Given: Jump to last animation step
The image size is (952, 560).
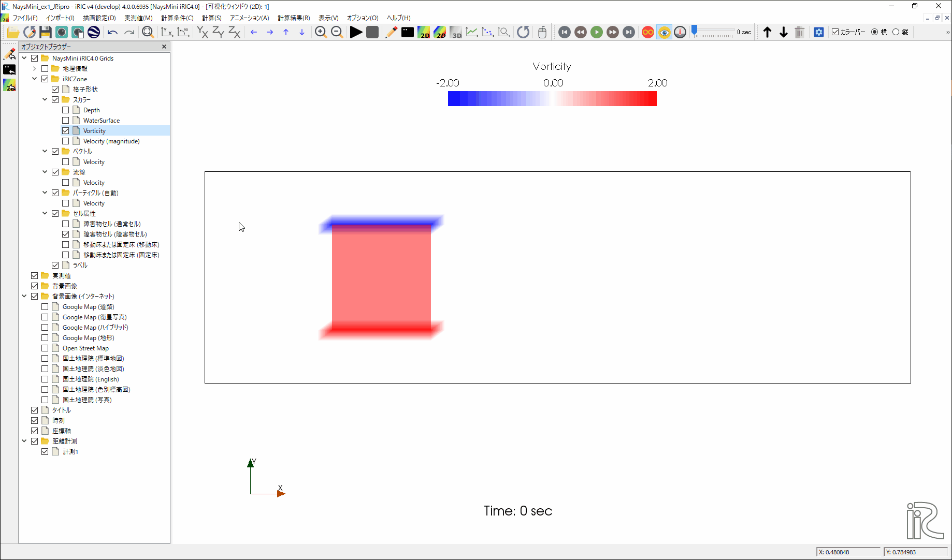Looking at the screenshot, I should (629, 32).
